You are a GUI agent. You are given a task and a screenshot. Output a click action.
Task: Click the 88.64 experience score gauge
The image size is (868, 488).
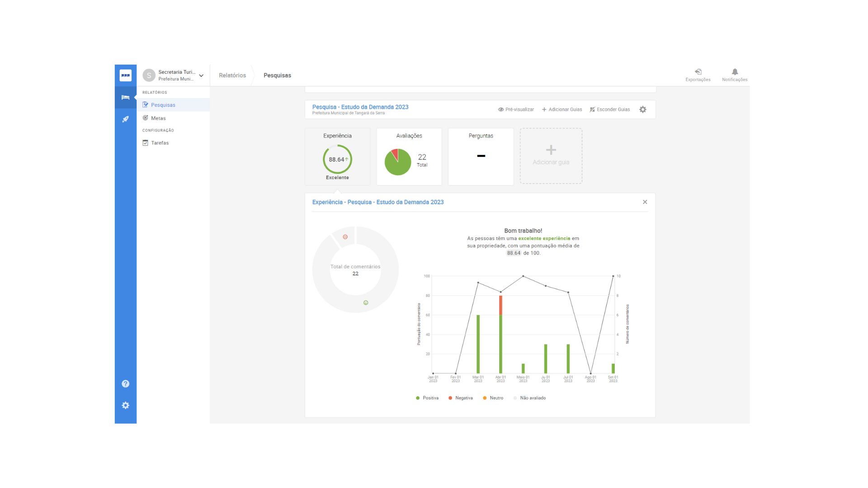[337, 159]
